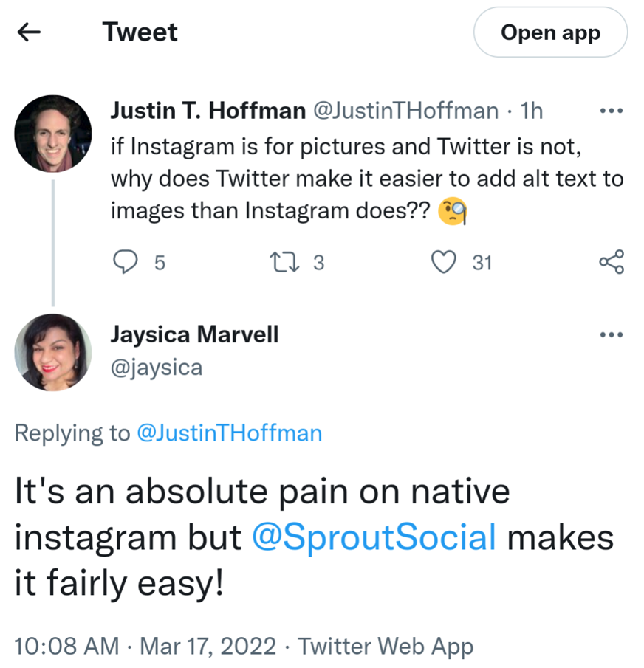This screenshot has width=644, height=668.
Task: Open Justin T. Hoffman's profile picture
Action: (53, 134)
